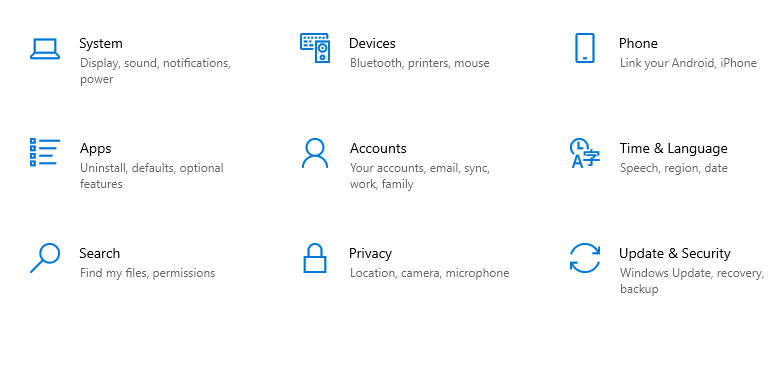Select the Privacy heading
This screenshot has height=374, width=779.
click(370, 254)
